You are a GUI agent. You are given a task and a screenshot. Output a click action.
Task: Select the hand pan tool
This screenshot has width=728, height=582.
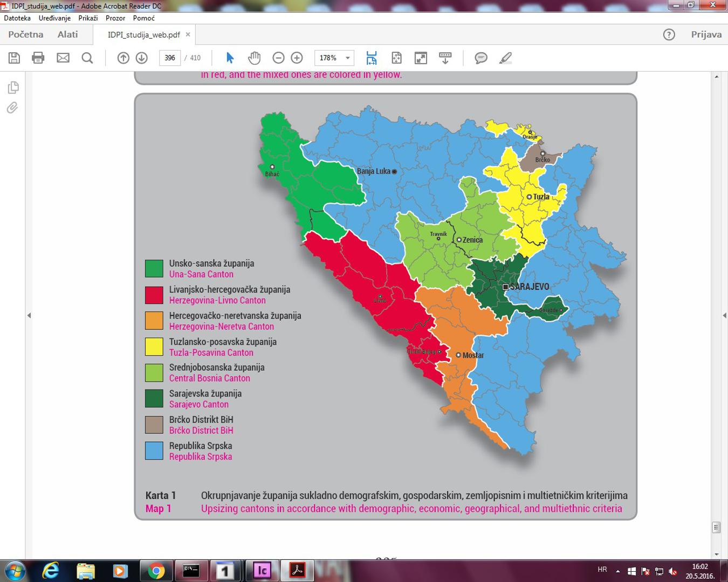pyautogui.click(x=254, y=58)
